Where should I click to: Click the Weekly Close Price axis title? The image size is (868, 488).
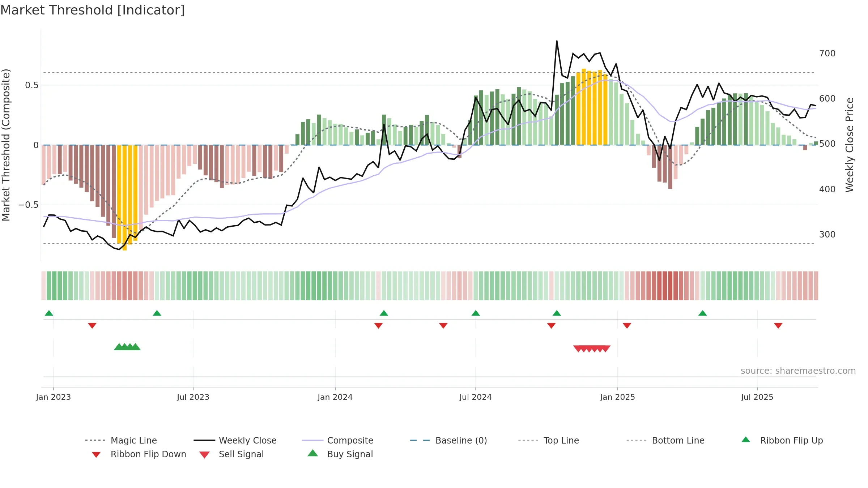850,145
